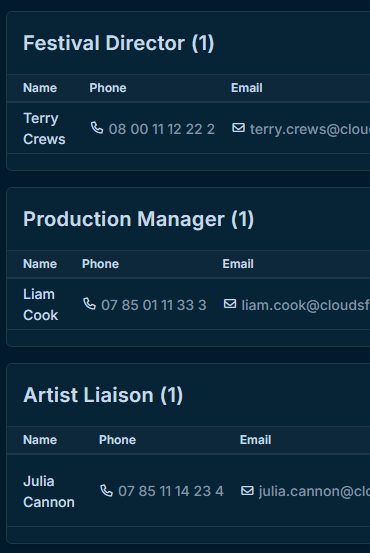
Task: Click the envelope icon next to julia.cannon email
Action: tap(247, 491)
